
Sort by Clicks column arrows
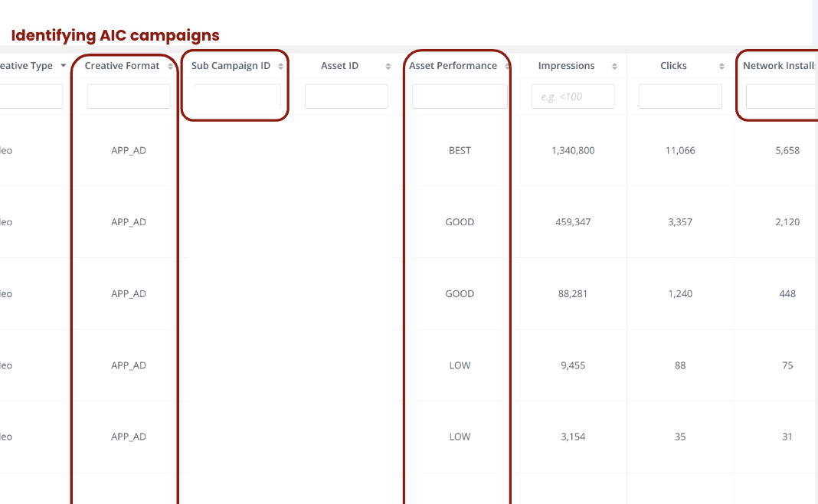(721, 67)
